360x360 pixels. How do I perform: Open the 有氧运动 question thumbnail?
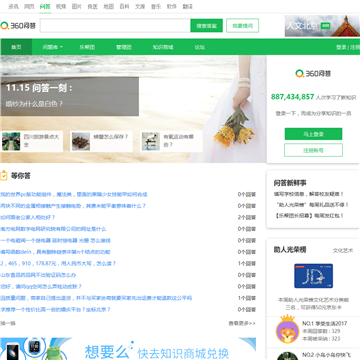[x=151, y=141]
